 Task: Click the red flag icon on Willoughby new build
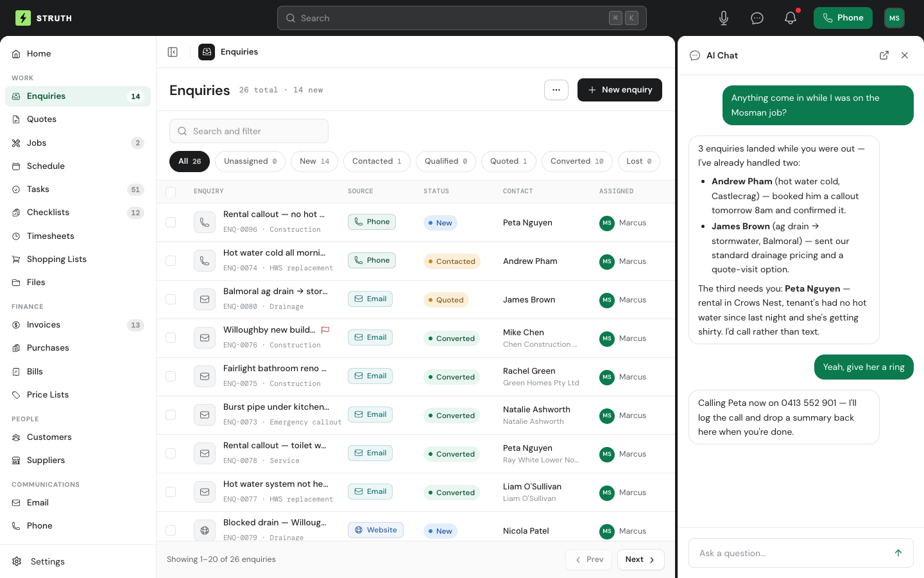[x=325, y=330]
